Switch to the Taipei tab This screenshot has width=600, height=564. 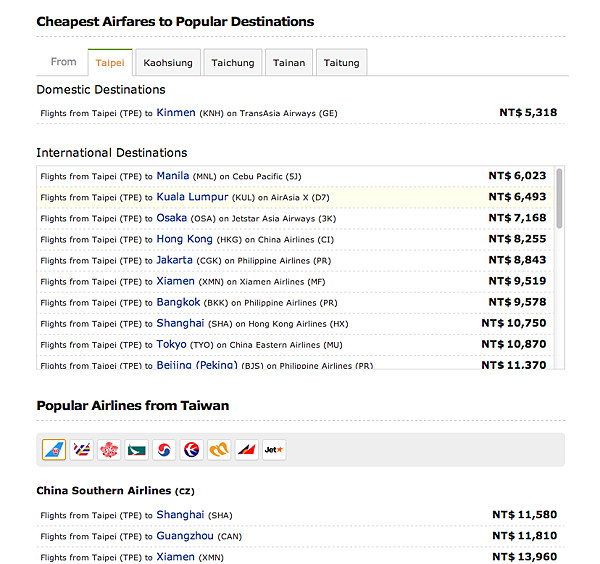(x=110, y=63)
